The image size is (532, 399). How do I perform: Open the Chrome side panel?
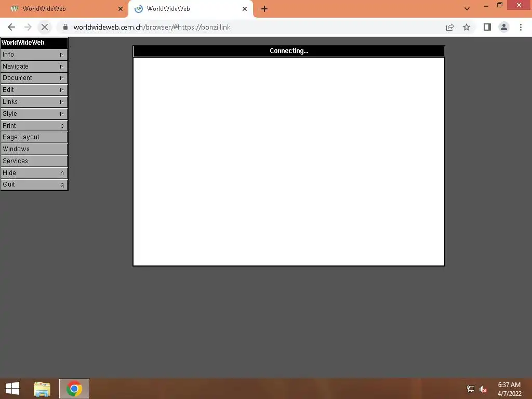[x=487, y=27]
